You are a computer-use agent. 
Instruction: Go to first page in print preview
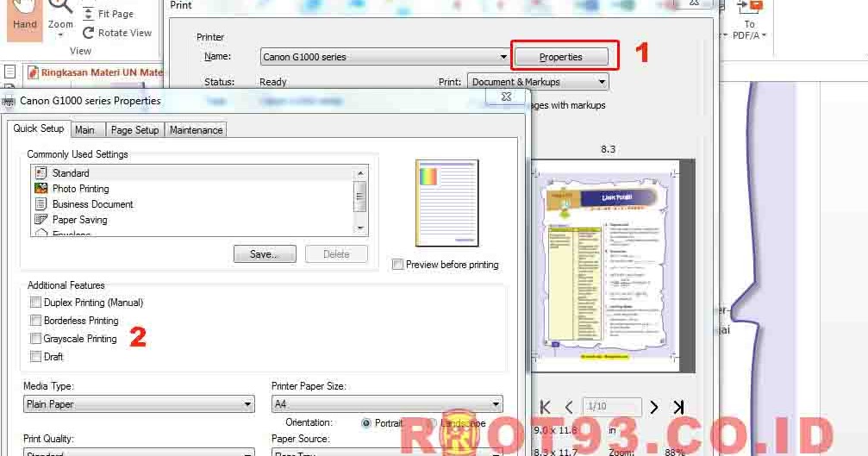pos(546,408)
